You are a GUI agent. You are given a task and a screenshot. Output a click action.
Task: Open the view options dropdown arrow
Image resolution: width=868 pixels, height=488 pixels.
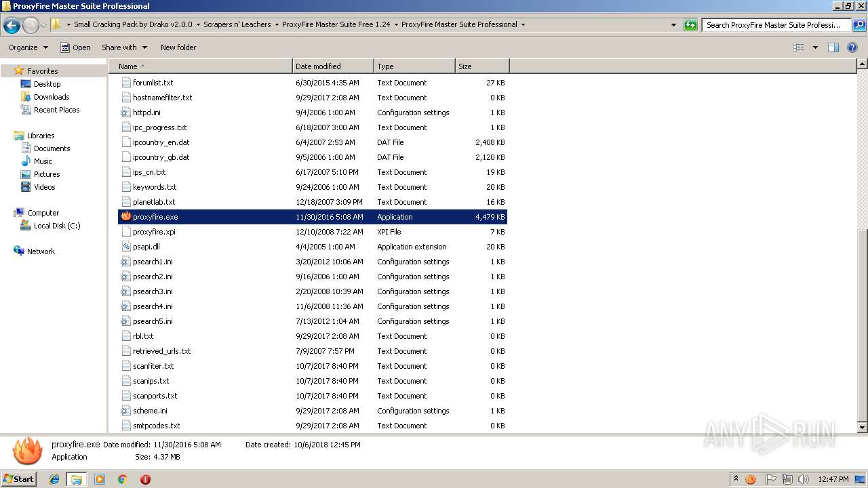click(815, 47)
